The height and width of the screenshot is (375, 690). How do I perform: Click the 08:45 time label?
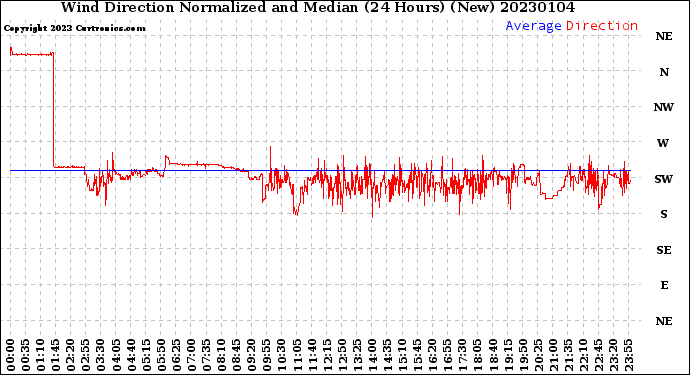237,355
